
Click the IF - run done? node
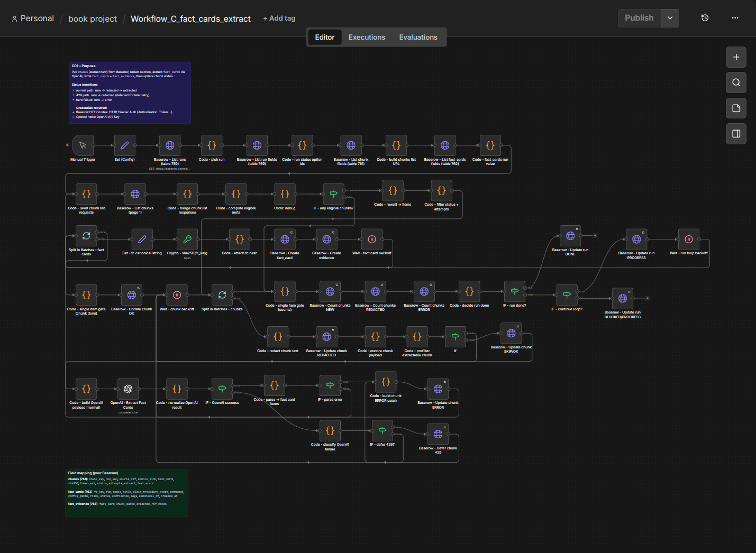pos(514,290)
